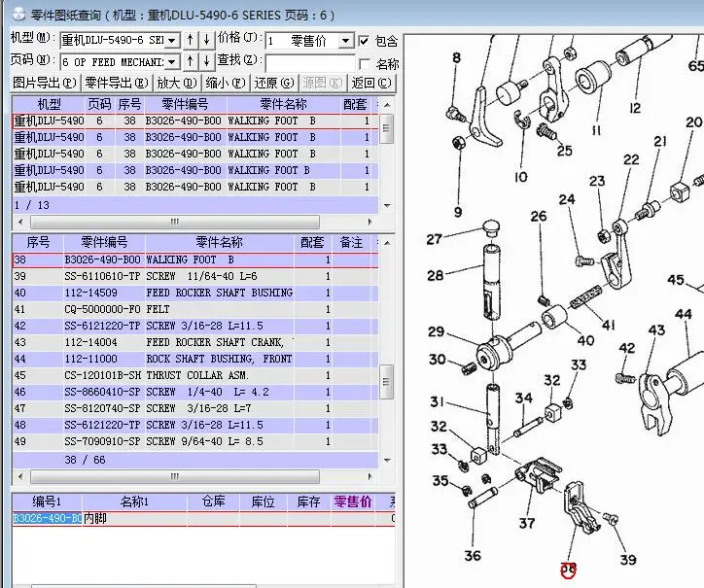Click the 库存 column header
The width and height of the screenshot is (704, 588).
coord(309,502)
